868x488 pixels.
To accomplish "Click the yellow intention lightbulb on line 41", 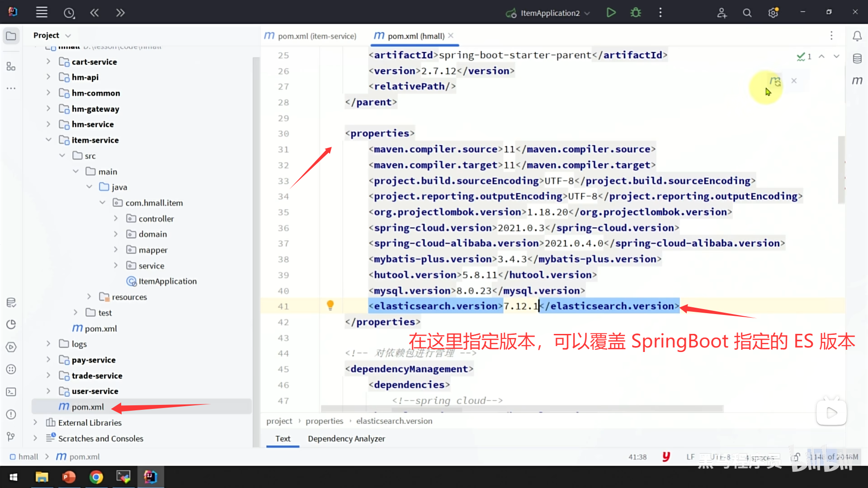I will 330,306.
